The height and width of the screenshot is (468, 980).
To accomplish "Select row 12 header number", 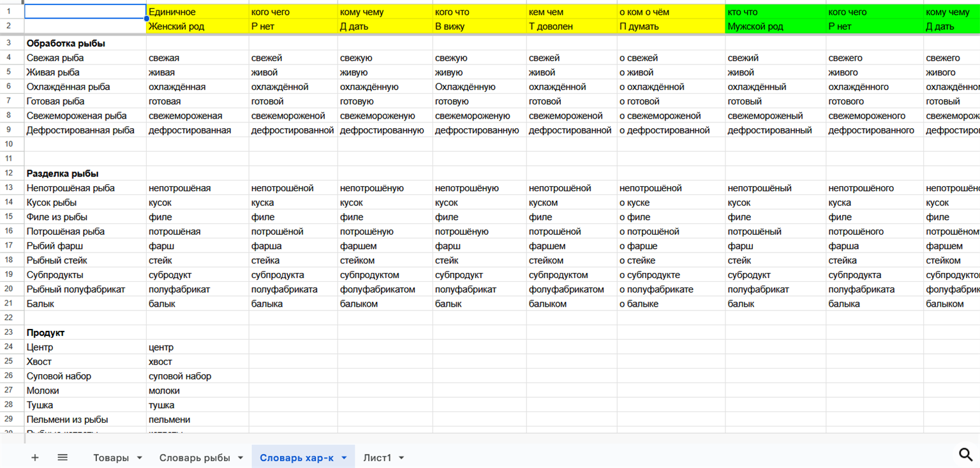I will (x=9, y=173).
